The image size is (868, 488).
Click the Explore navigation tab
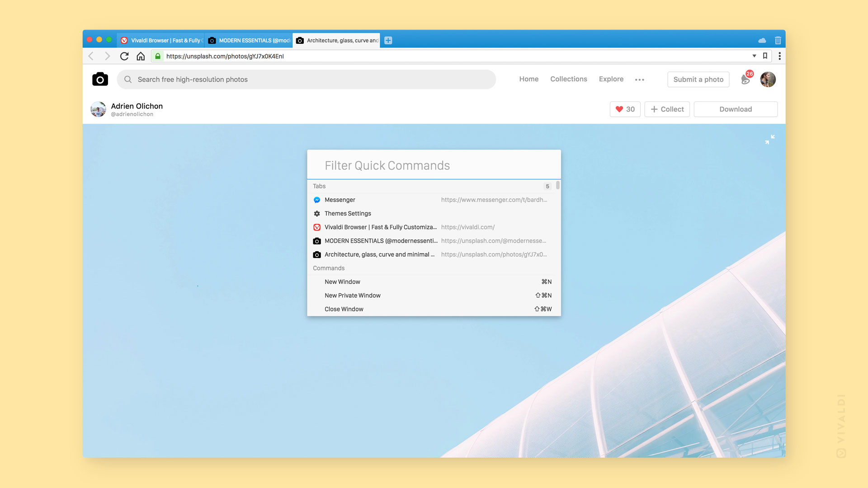coord(610,79)
